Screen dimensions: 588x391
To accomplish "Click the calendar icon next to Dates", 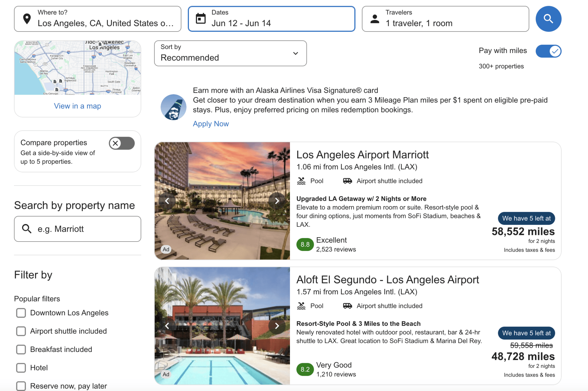I will (200, 18).
